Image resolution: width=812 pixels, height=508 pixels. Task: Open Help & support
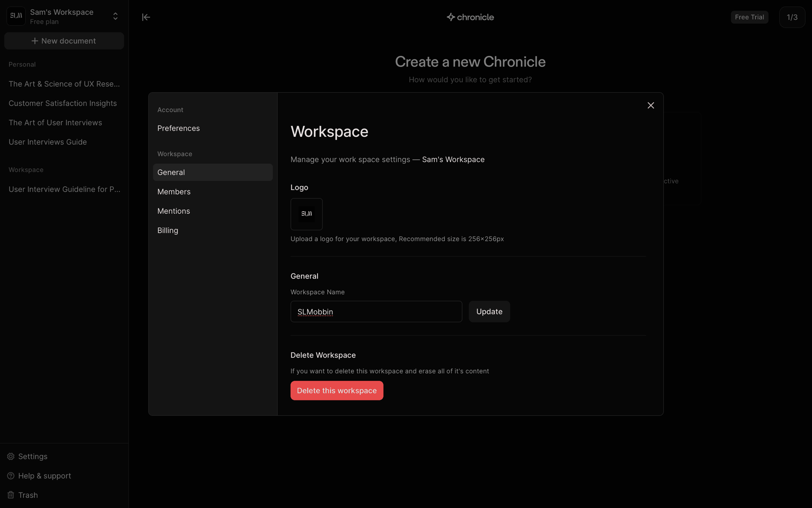point(39,476)
